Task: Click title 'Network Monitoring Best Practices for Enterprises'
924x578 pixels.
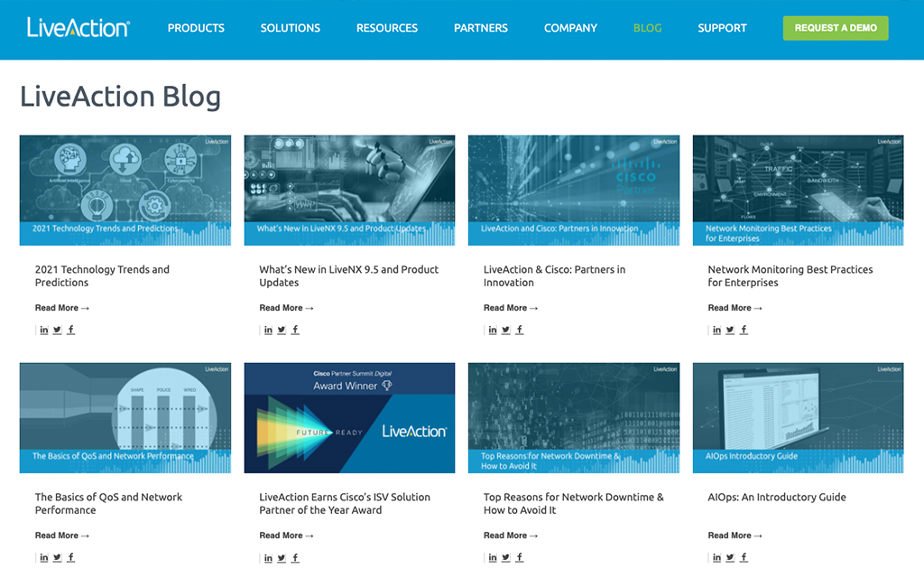Action: 790,275
